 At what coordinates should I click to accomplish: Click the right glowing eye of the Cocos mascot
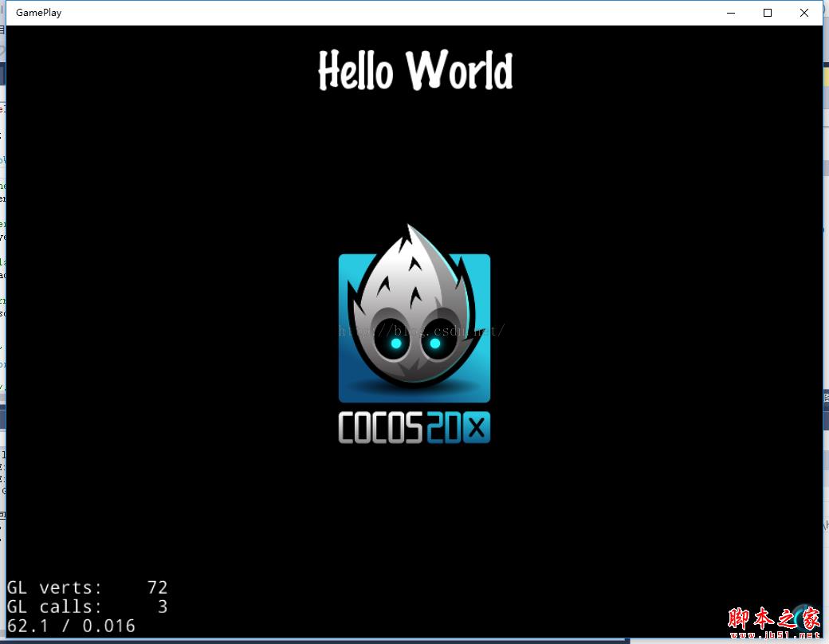click(x=435, y=344)
